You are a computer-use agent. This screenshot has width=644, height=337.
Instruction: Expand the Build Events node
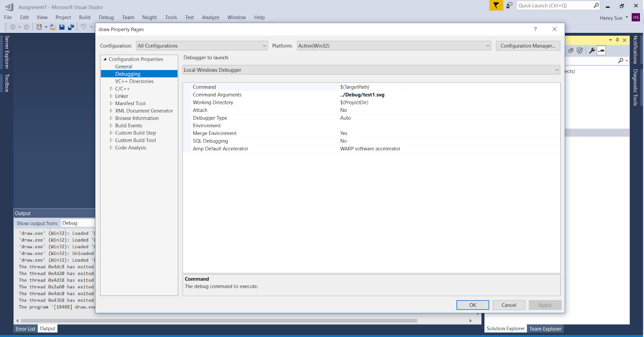pyautogui.click(x=111, y=125)
